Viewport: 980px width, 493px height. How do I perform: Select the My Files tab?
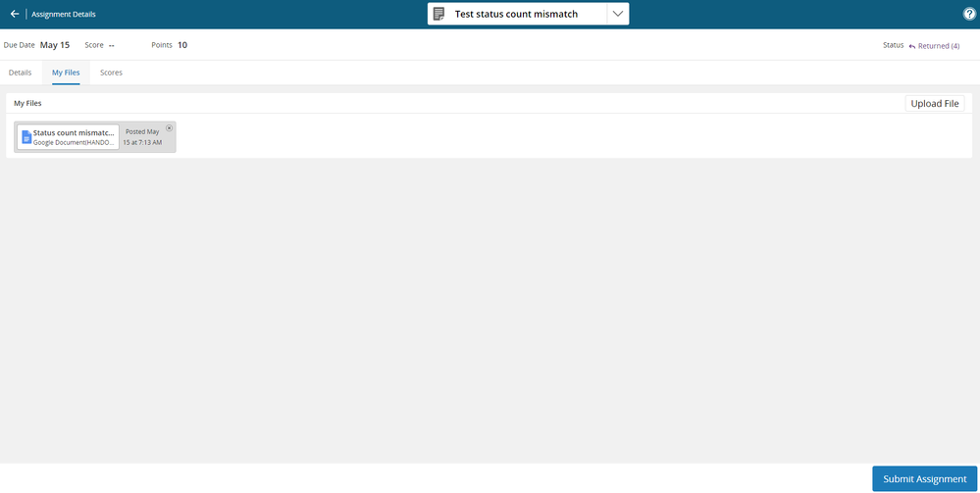click(66, 73)
